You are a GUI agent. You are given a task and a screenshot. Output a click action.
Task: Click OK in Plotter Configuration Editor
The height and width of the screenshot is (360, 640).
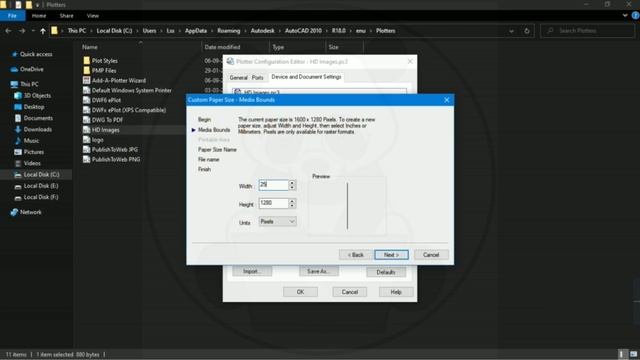point(300,292)
